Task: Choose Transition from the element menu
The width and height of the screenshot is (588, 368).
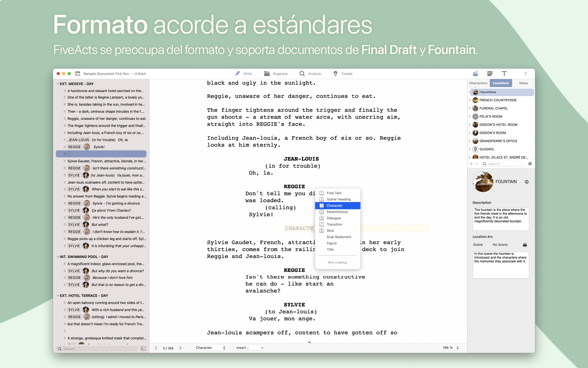Action: pyautogui.click(x=338, y=224)
